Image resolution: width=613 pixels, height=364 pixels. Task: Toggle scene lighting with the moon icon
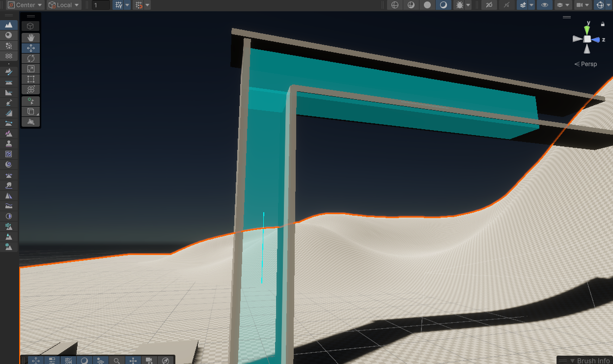coord(443,5)
